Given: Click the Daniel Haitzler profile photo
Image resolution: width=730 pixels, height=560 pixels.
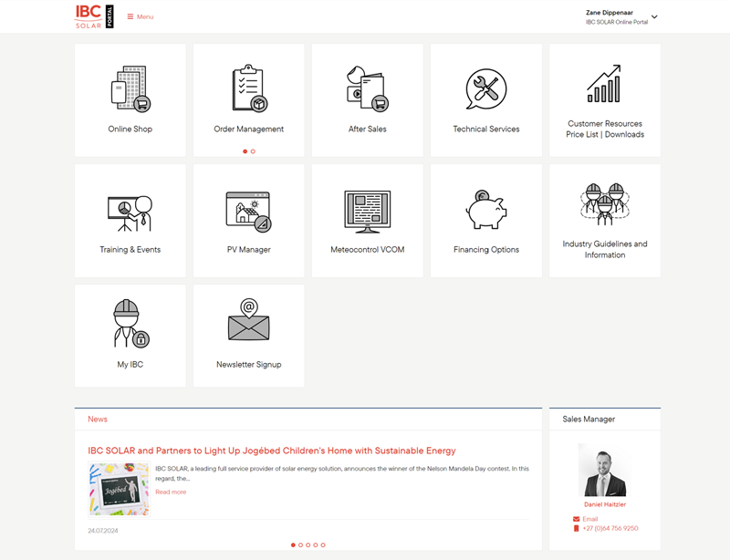Looking at the screenshot, I should point(605,470).
